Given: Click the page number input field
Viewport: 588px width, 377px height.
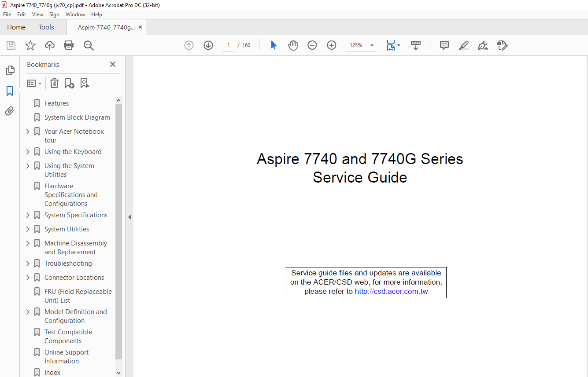Looking at the screenshot, I should pyautogui.click(x=229, y=45).
